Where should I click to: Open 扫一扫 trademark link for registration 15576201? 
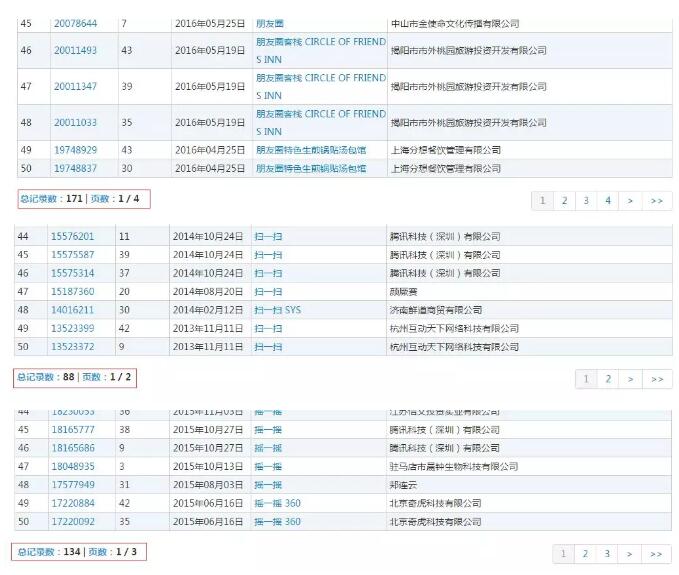coord(268,236)
